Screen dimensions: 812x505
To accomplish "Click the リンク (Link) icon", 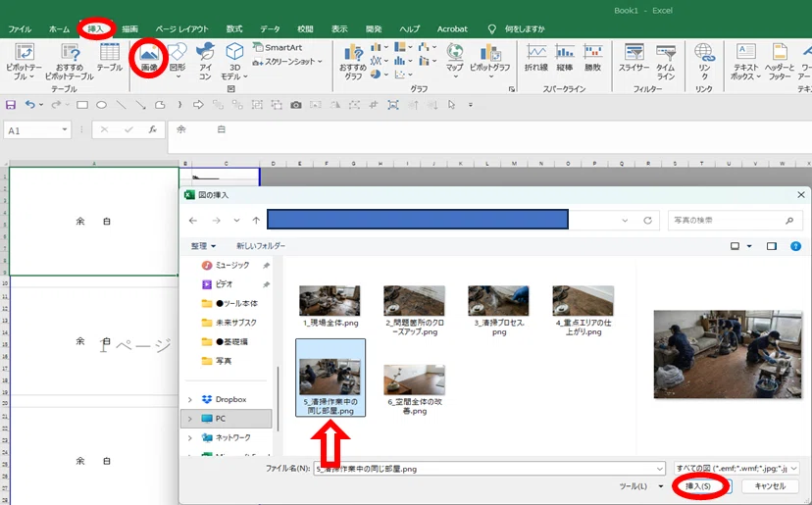I will (x=704, y=52).
